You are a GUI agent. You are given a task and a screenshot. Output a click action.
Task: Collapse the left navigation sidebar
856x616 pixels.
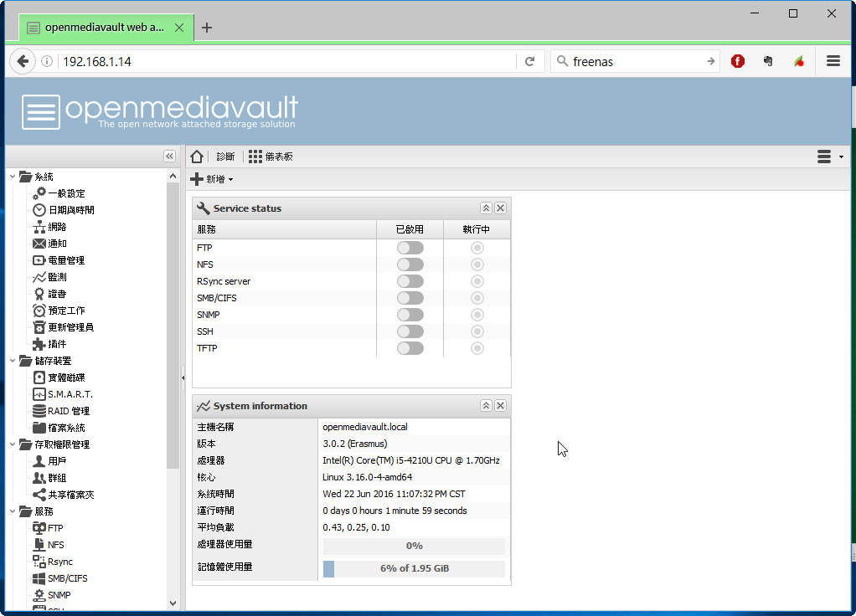click(x=170, y=157)
